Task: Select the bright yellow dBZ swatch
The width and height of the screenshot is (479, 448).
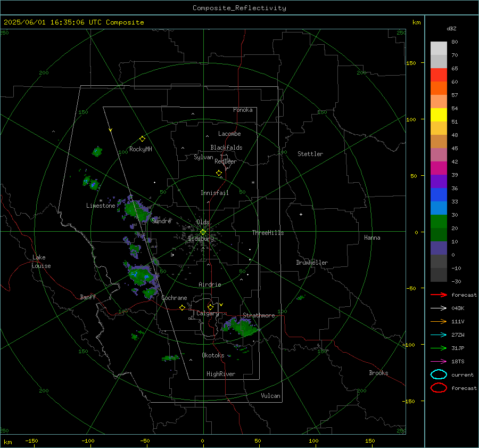Action: click(439, 115)
